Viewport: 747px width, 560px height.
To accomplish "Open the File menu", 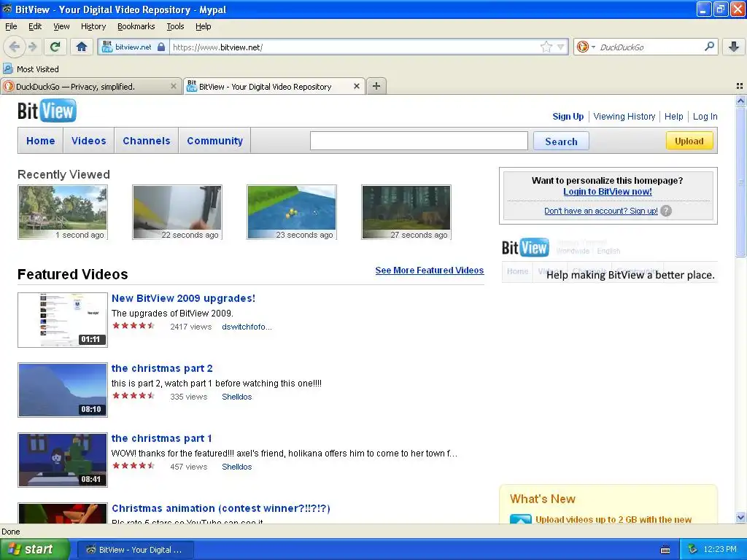I will [11, 26].
